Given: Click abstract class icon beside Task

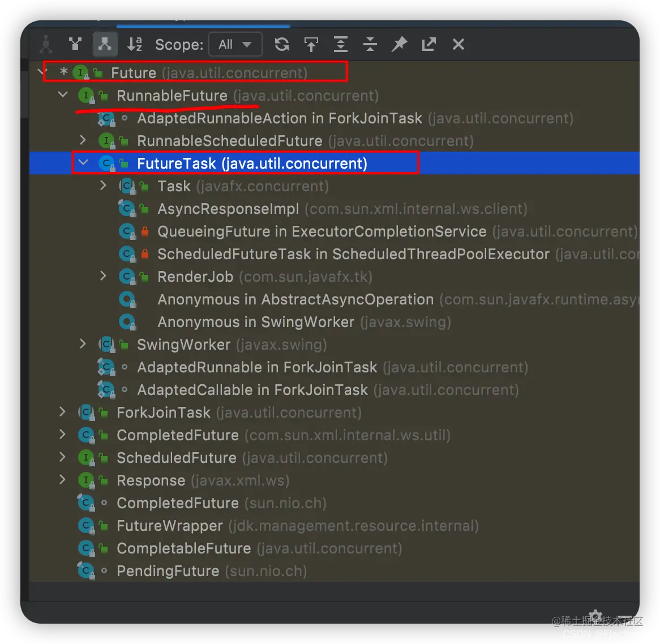Looking at the screenshot, I should [x=127, y=186].
